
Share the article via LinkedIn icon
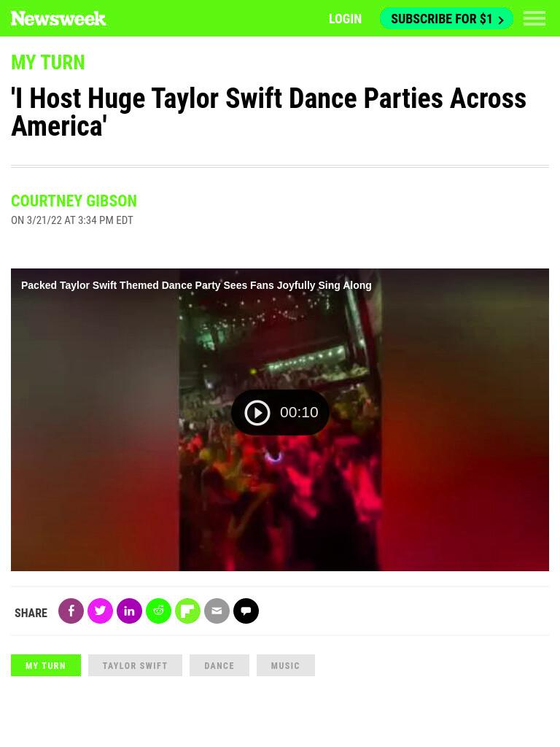tap(130, 611)
